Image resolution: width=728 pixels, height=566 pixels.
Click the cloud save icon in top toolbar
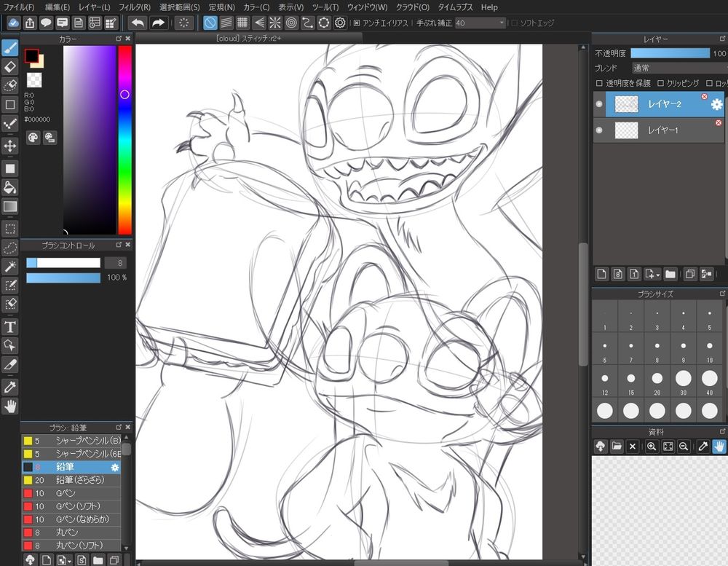13,23
